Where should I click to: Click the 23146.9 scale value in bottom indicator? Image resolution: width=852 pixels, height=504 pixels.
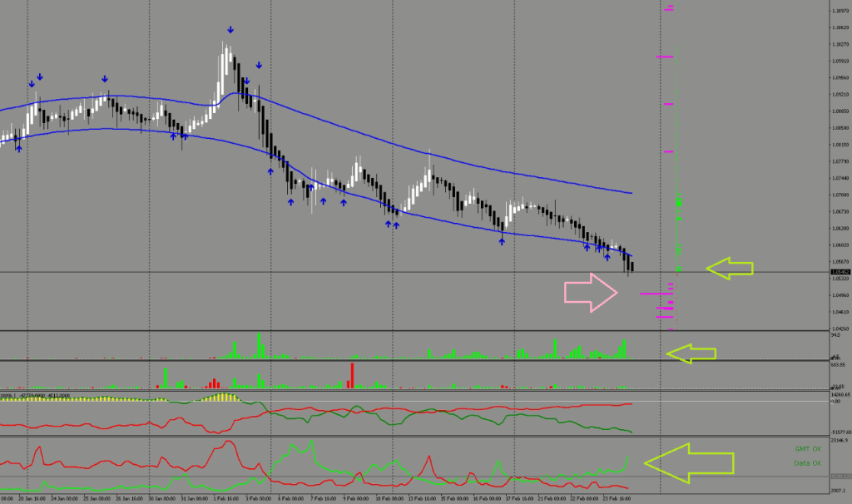tap(840, 440)
